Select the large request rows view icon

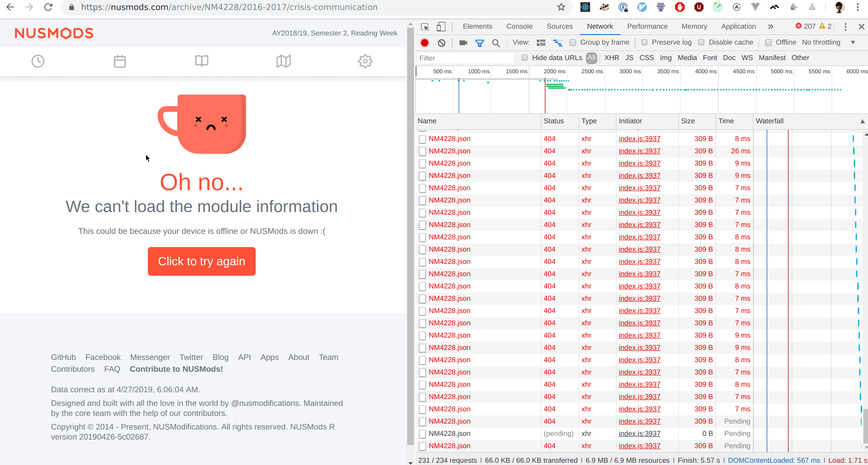(x=541, y=43)
